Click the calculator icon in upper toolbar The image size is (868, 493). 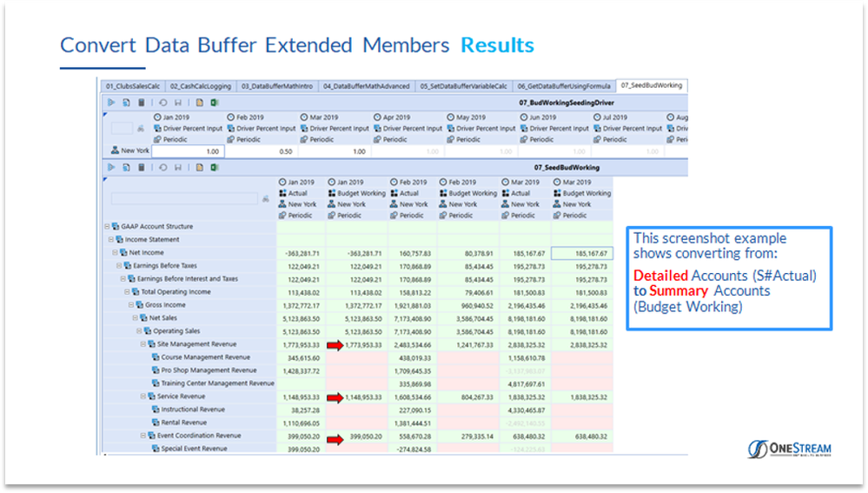point(139,103)
